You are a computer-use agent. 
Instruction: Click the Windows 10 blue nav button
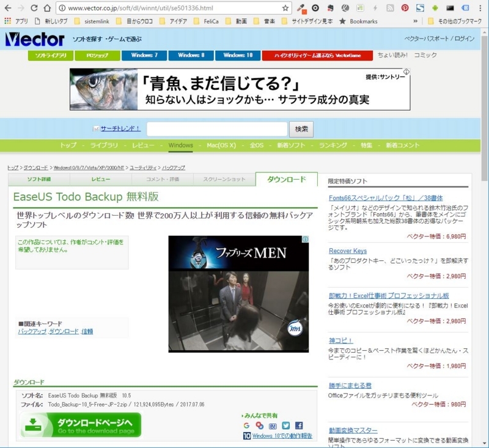tap(238, 56)
